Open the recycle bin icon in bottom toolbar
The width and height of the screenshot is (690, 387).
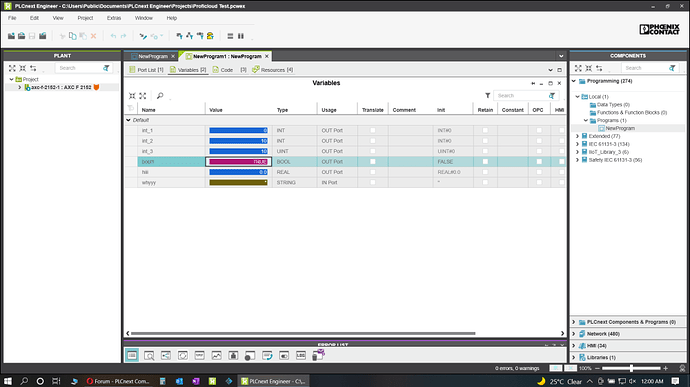tap(318, 355)
